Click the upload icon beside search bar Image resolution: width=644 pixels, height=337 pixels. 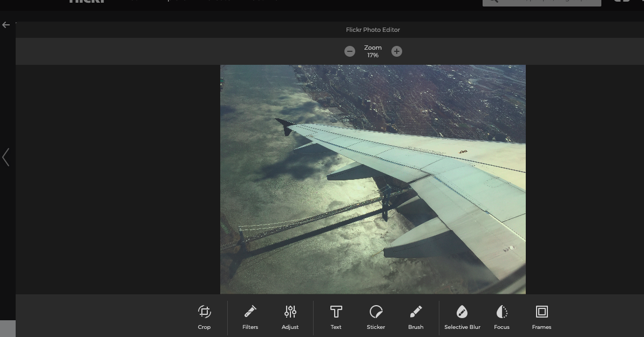click(621, 2)
